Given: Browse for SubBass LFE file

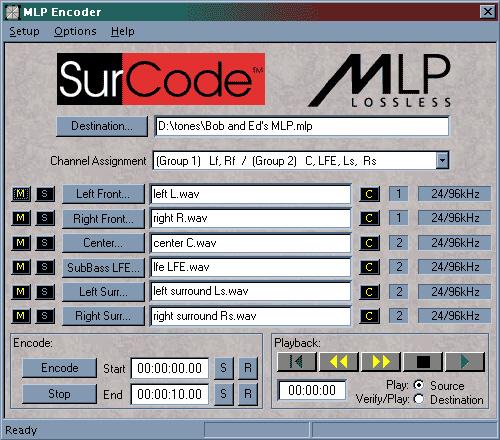Looking at the screenshot, I should click(103, 267).
